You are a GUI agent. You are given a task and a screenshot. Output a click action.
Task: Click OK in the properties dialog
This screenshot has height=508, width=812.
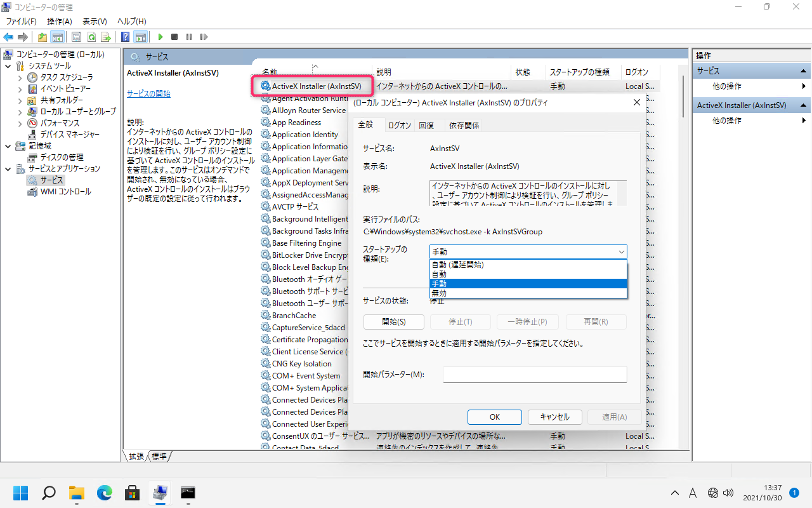pyautogui.click(x=495, y=417)
